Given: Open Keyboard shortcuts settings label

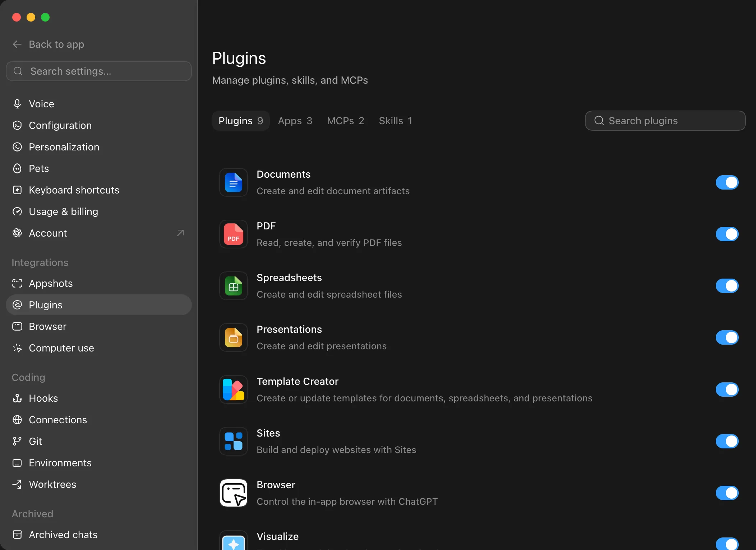Looking at the screenshot, I should tap(74, 190).
